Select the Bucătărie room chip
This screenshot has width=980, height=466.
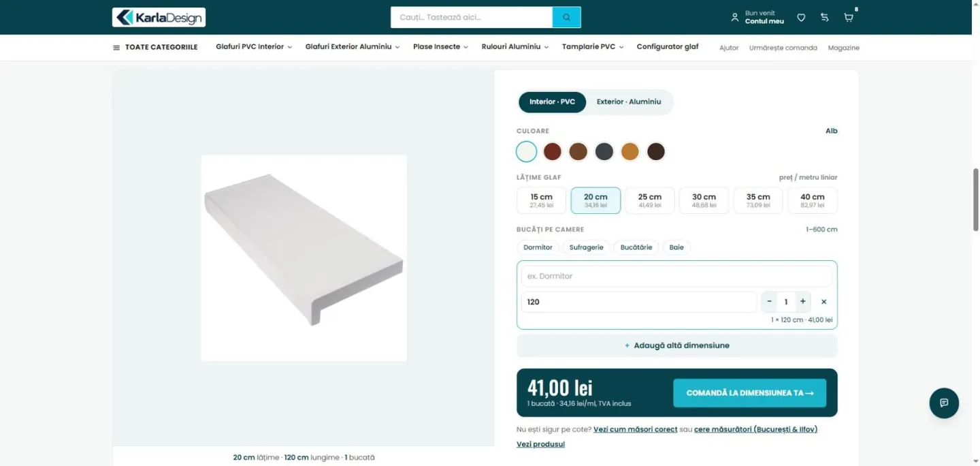coord(636,247)
